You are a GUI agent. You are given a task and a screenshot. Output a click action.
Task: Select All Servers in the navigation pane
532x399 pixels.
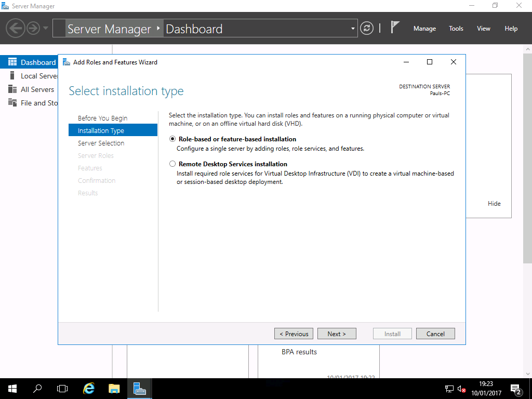click(29, 89)
